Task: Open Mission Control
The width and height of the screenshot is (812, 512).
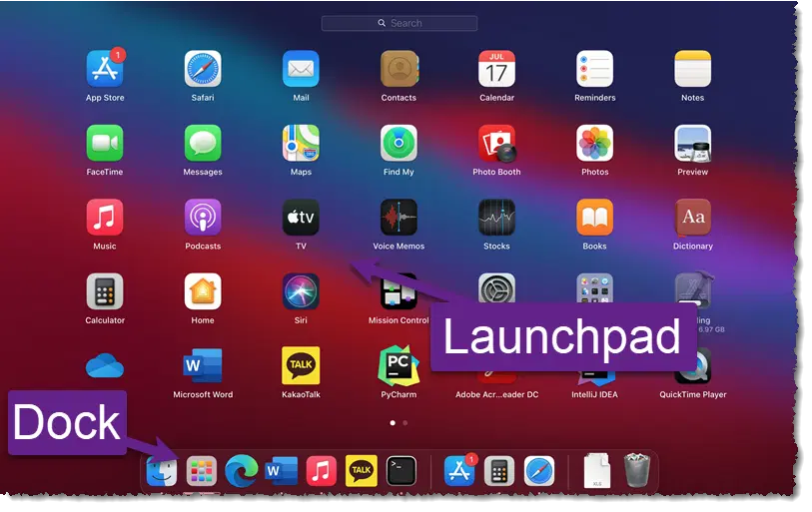Action: 399,291
